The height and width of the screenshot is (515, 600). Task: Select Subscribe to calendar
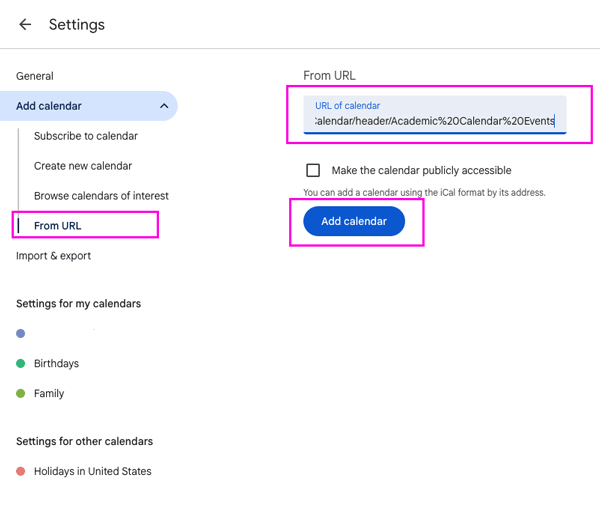(86, 136)
